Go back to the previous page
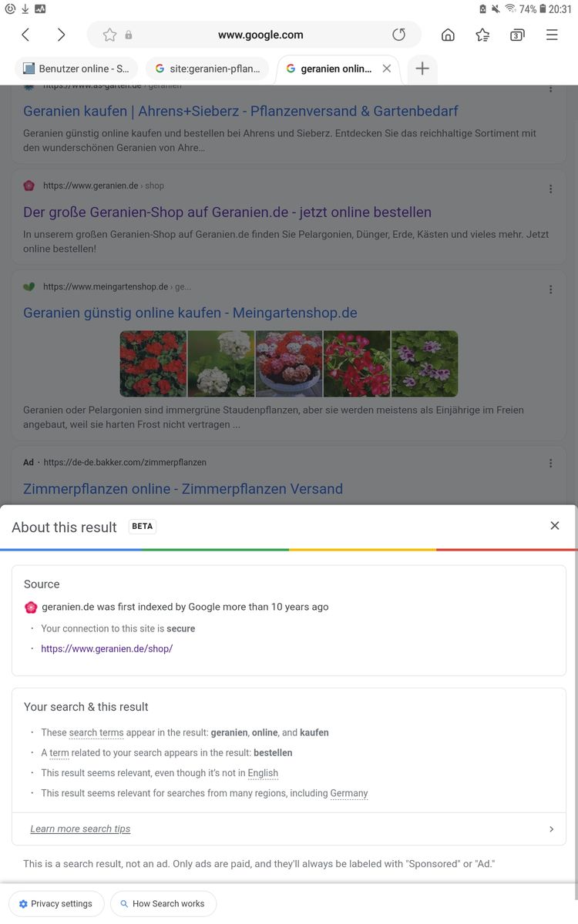The height and width of the screenshot is (924, 578). [x=25, y=35]
